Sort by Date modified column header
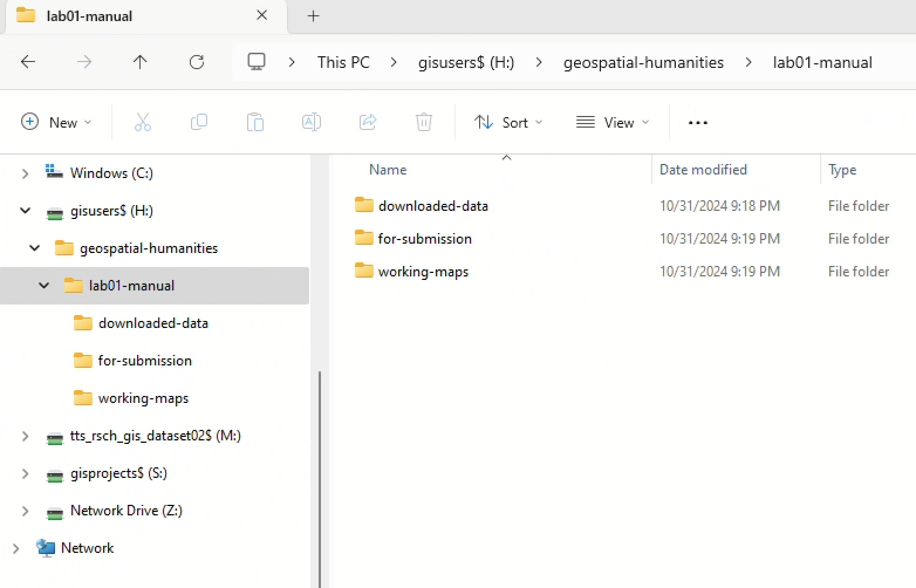Viewport: 916px width, 588px height. (x=703, y=169)
